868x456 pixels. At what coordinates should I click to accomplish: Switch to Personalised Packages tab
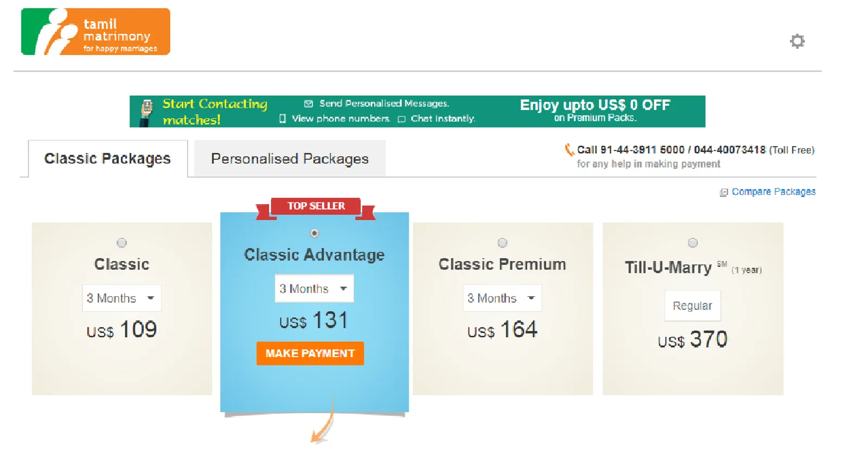(290, 159)
